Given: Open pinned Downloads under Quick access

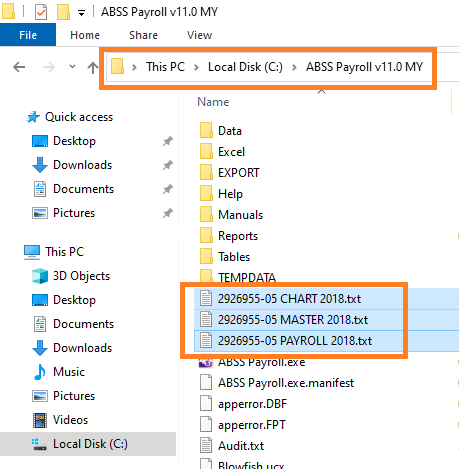Looking at the screenshot, I should (x=82, y=165).
